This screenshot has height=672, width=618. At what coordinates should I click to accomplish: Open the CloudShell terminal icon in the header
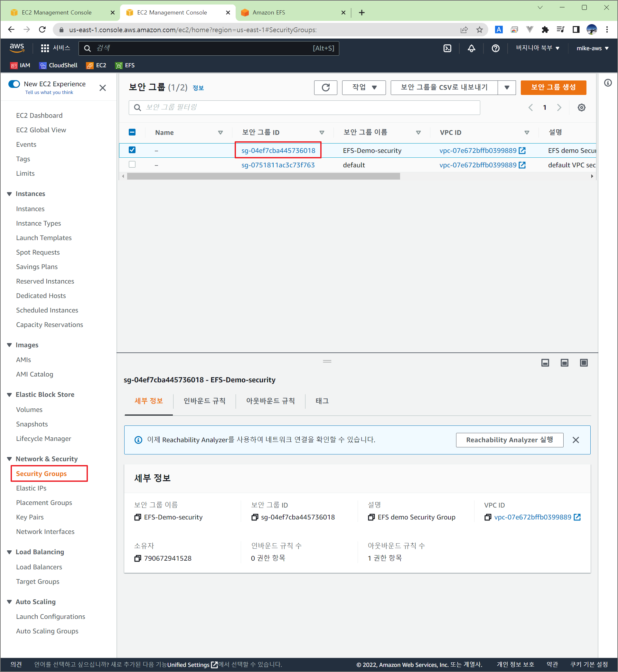(447, 48)
